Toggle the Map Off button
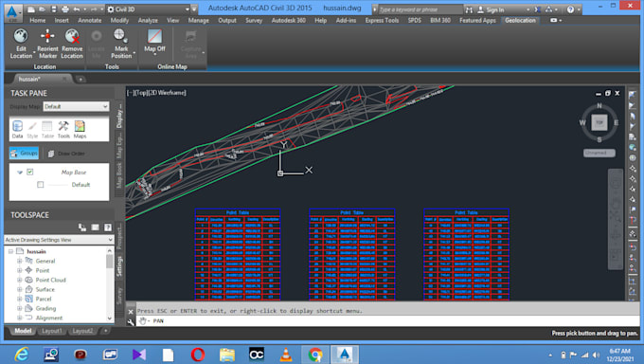 pyautogui.click(x=154, y=41)
